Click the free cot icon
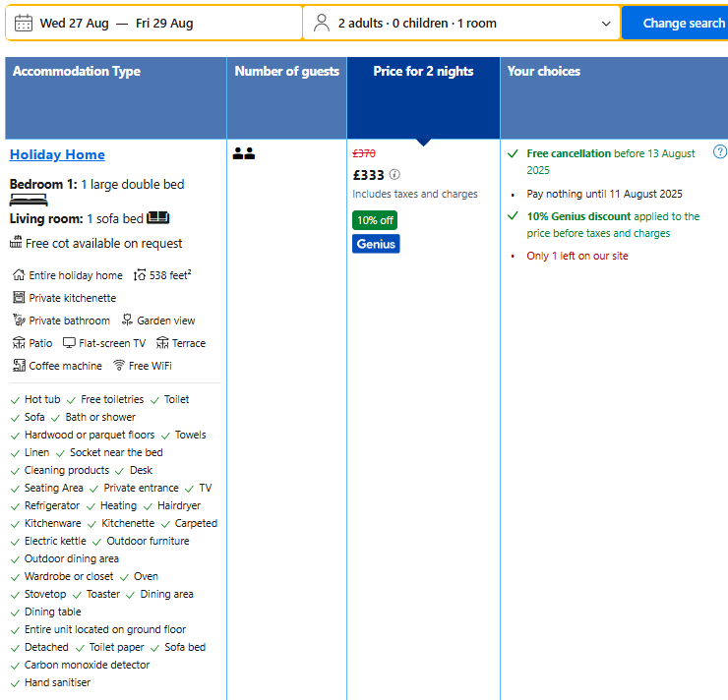This screenshot has height=700, width=728. pyautogui.click(x=16, y=242)
